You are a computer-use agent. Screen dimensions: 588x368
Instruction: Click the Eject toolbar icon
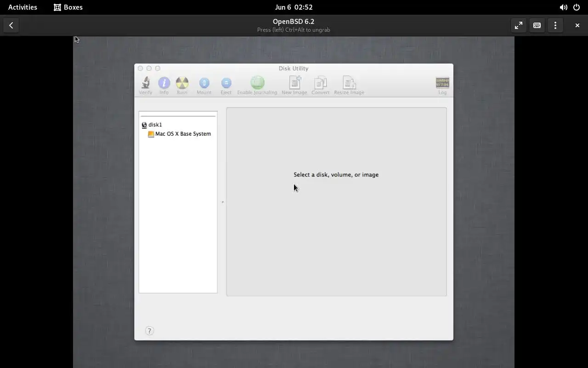226,83
